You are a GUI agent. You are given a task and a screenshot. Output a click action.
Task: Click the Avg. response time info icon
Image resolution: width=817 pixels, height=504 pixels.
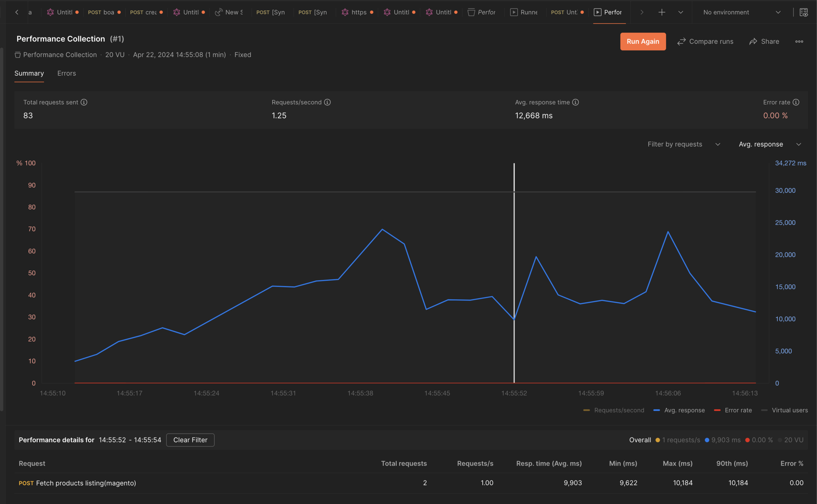[x=575, y=102]
